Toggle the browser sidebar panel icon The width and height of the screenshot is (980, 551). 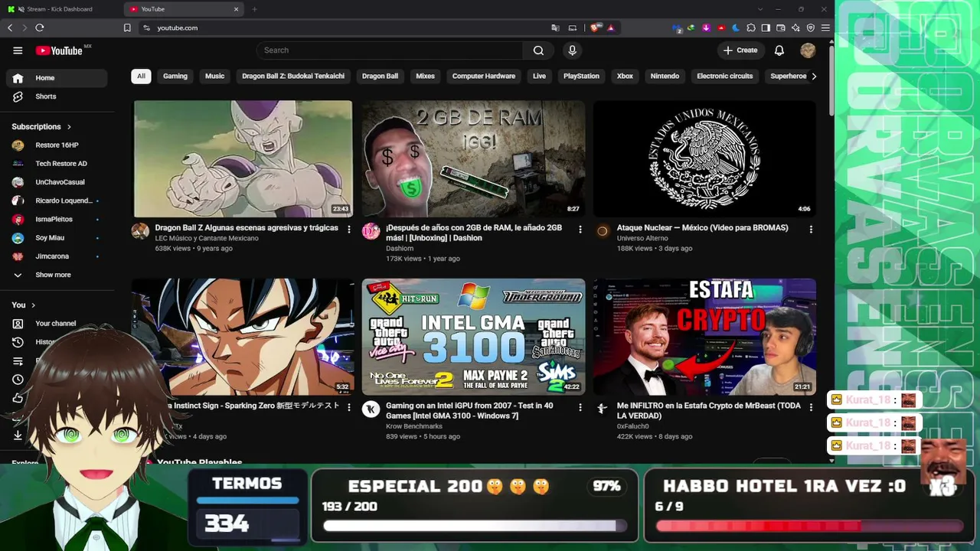(x=766, y=28)
